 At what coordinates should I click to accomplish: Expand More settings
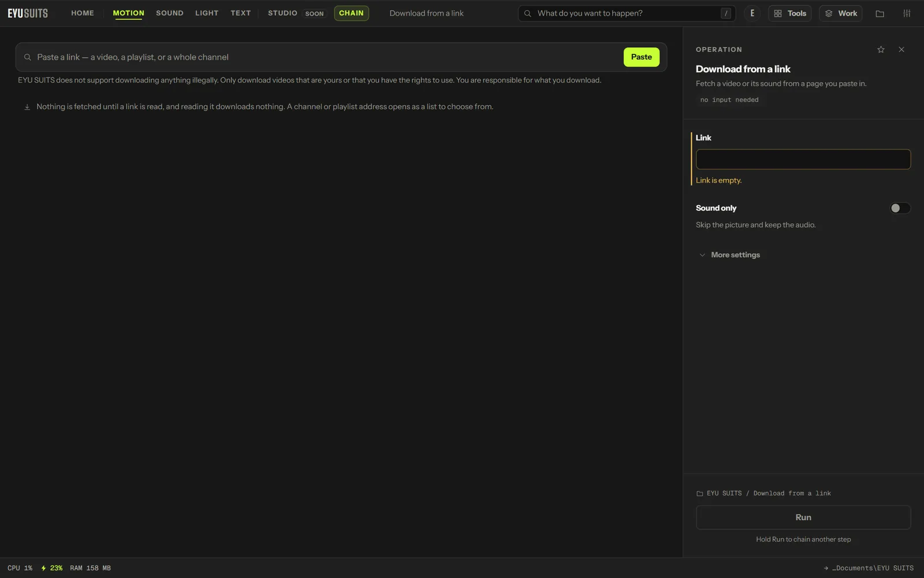[729, 255]
